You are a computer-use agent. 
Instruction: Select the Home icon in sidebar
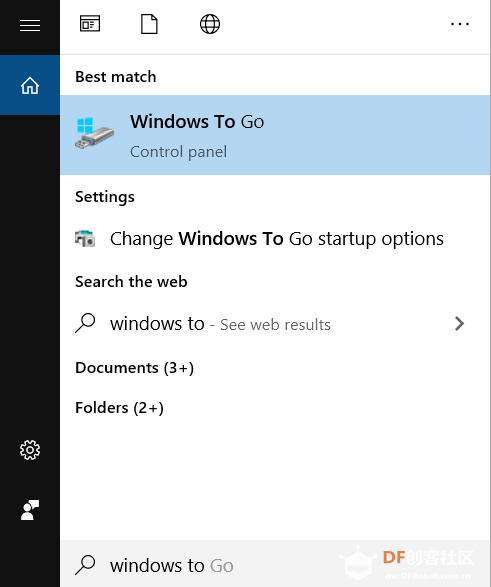(x=30, y=85)
